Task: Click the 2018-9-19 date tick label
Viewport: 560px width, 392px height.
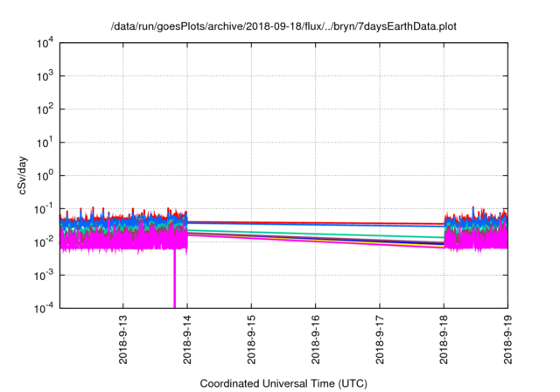Action: (507, 339)
